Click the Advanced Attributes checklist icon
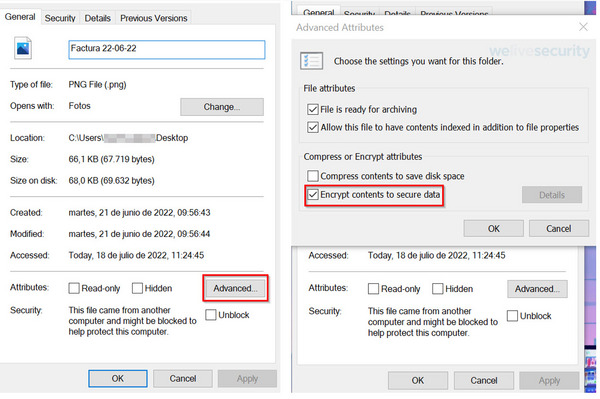Screen dimensions: 600x399 click(x=311, y=61)
